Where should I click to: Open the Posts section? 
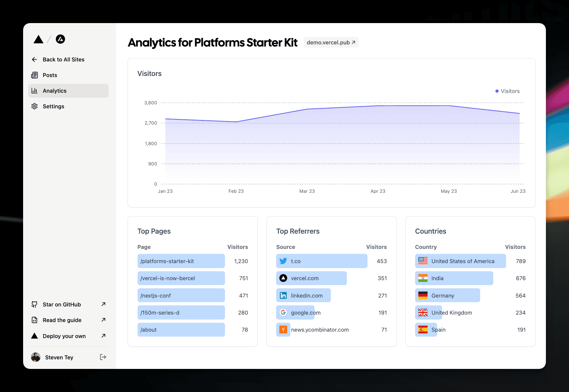point(50,75)
